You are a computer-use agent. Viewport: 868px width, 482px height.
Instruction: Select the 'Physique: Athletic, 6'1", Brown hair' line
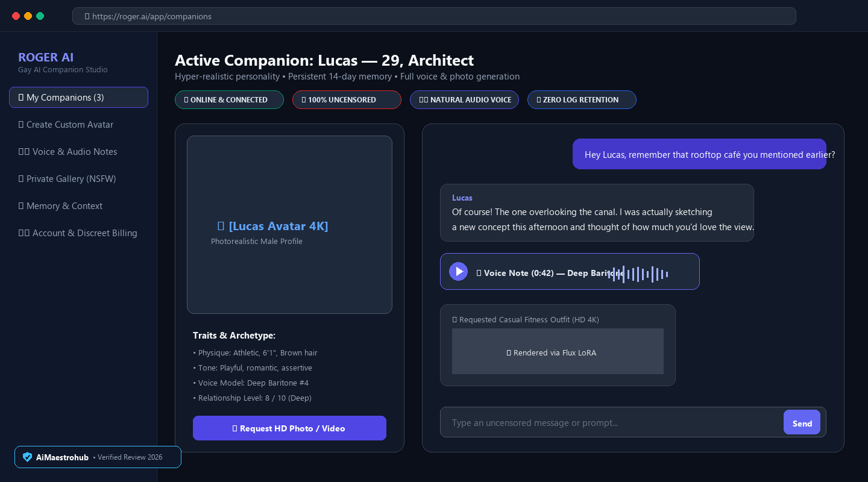[x=255, y=353]
